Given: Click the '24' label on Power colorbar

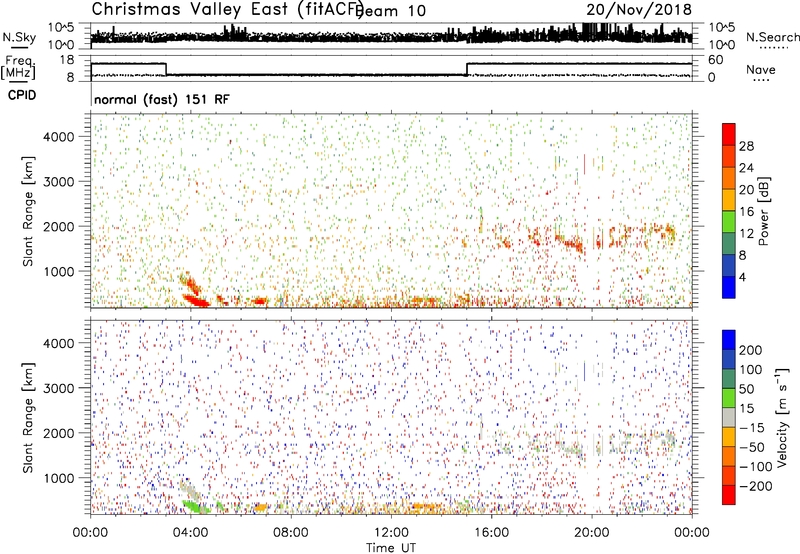Looking at the screenshot, I should [x=746, y=168].
